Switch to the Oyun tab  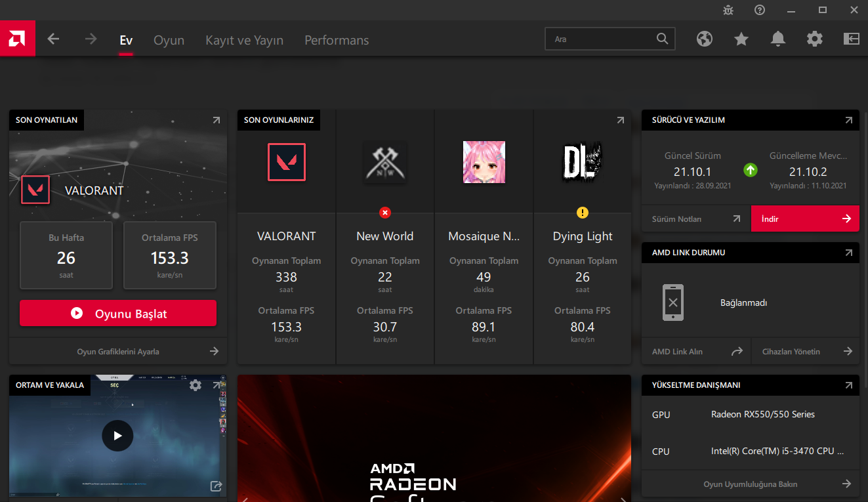(169, 41)
